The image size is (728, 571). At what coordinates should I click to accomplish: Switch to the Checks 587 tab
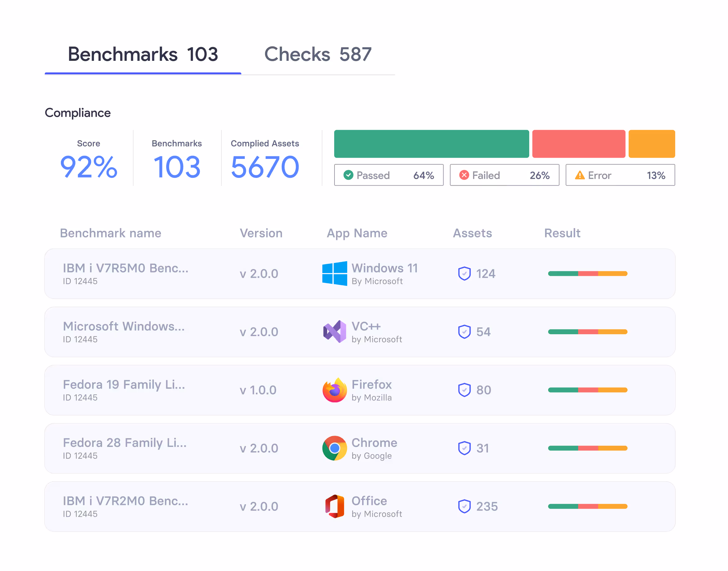pos(318,54)
